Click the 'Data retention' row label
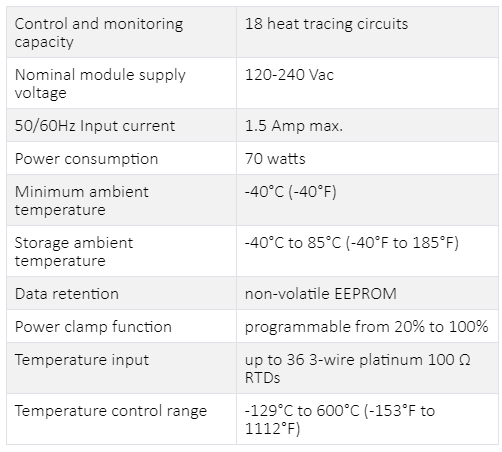This screenshot has height=452, width=502. 67,294
